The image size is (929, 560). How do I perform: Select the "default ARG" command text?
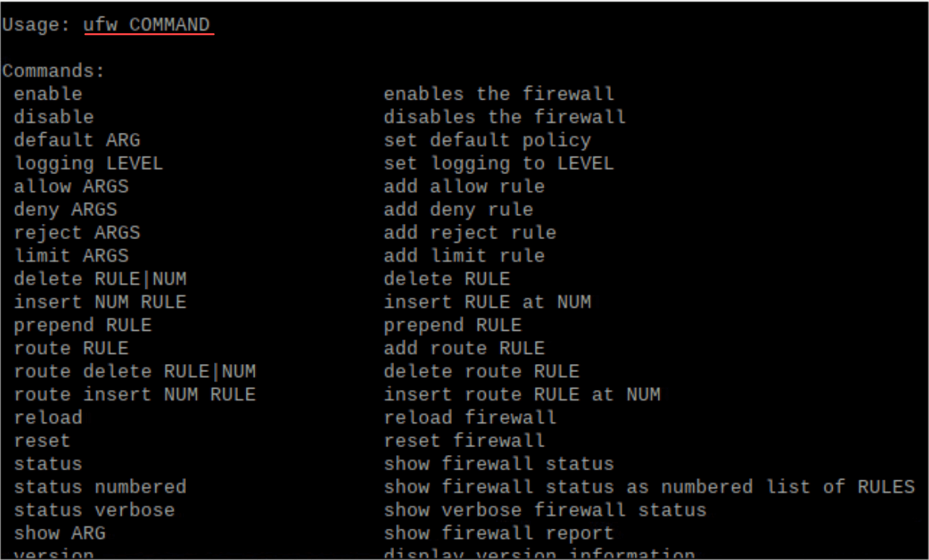point(77,141)
